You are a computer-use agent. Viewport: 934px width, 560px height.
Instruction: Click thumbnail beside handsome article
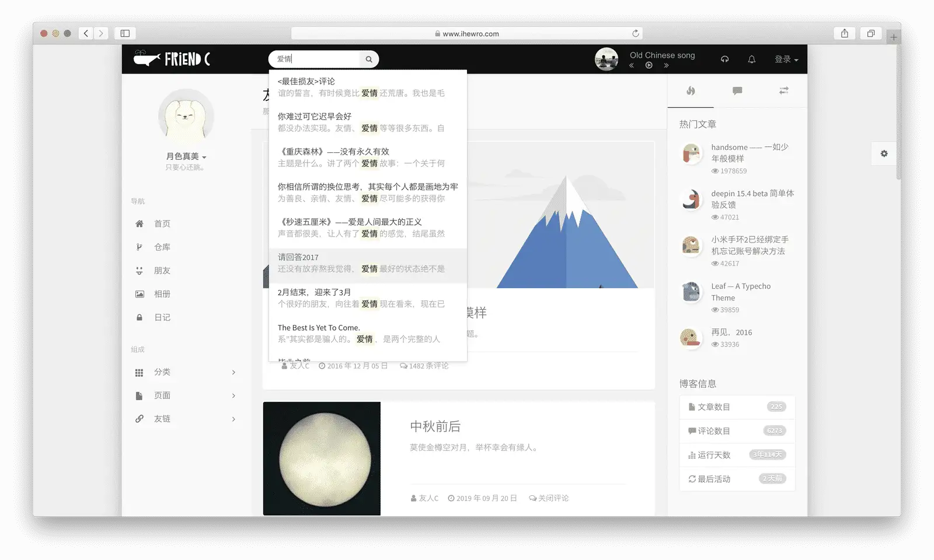point(691,153)
